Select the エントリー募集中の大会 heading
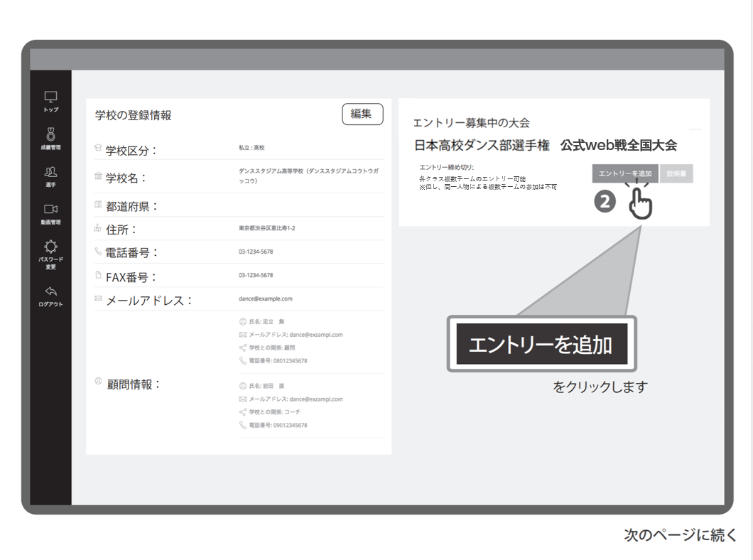Image resolution: width=753 pixels, height=560 pixels. click(472, 123)
